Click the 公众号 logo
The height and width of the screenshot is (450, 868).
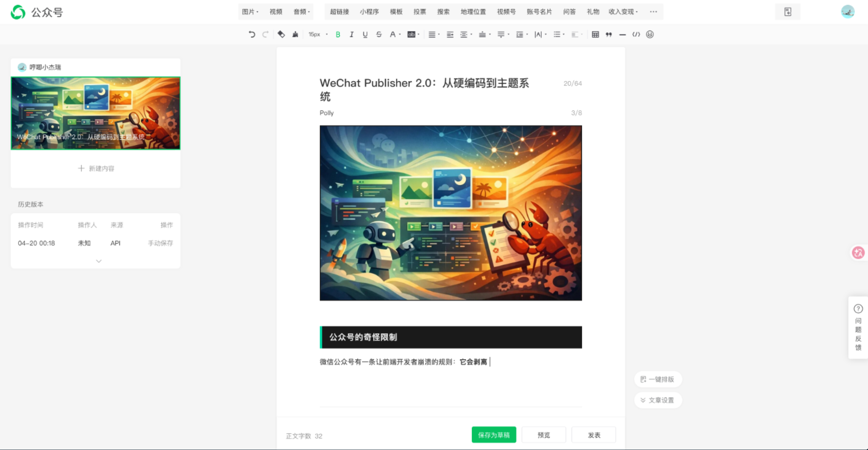tap(37, 12)
